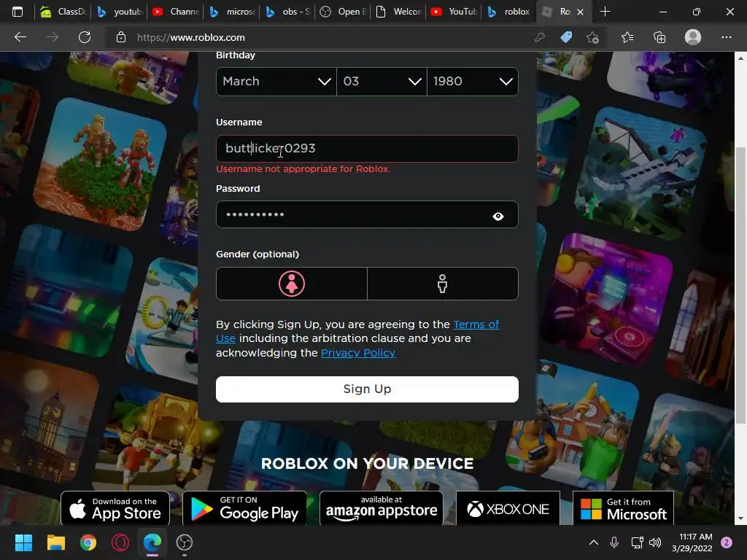Open clock and date flyout
The image size is (747, 560).
pyautogui.click(x=692, y=542)
